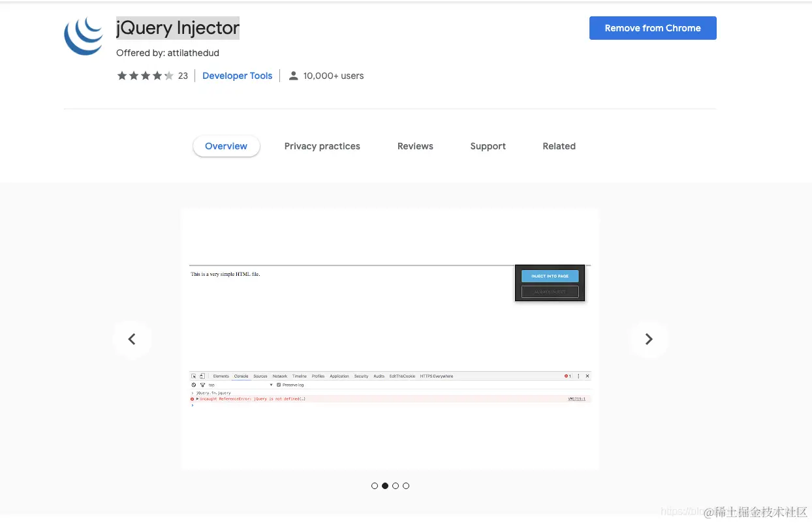Select the Elements tab in DevTools
The height and width of the screenshot is (523, 812).
221,376
